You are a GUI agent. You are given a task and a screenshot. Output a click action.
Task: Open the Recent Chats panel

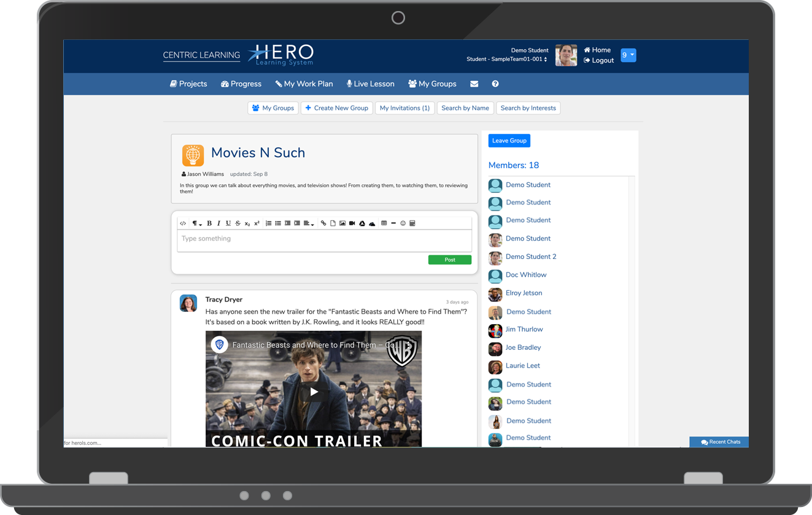pyautogui.click(x=719, y=442)
